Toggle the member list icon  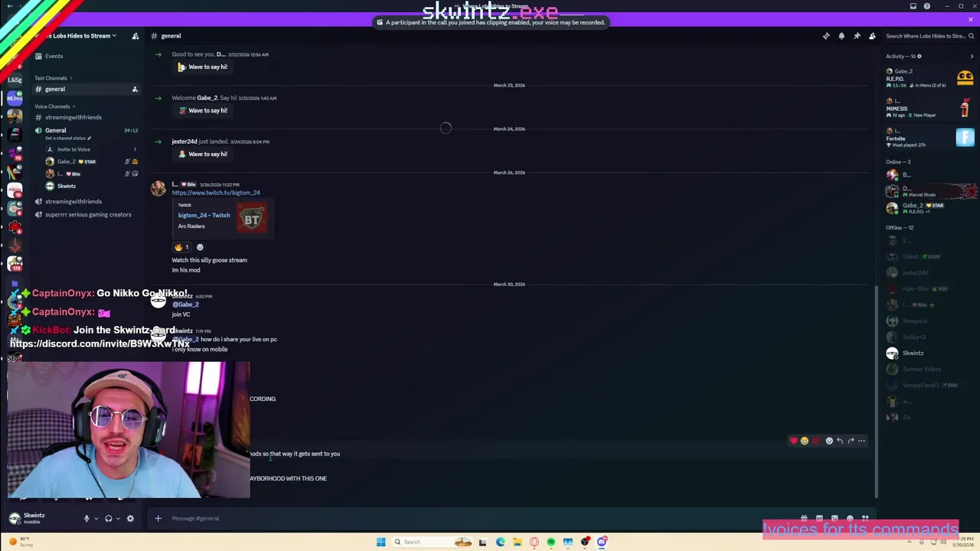click(872, 36)
